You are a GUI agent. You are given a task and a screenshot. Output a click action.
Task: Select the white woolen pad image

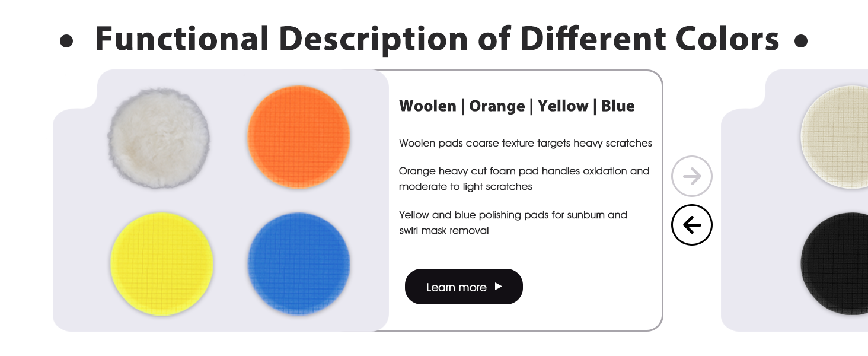[159, 138]
